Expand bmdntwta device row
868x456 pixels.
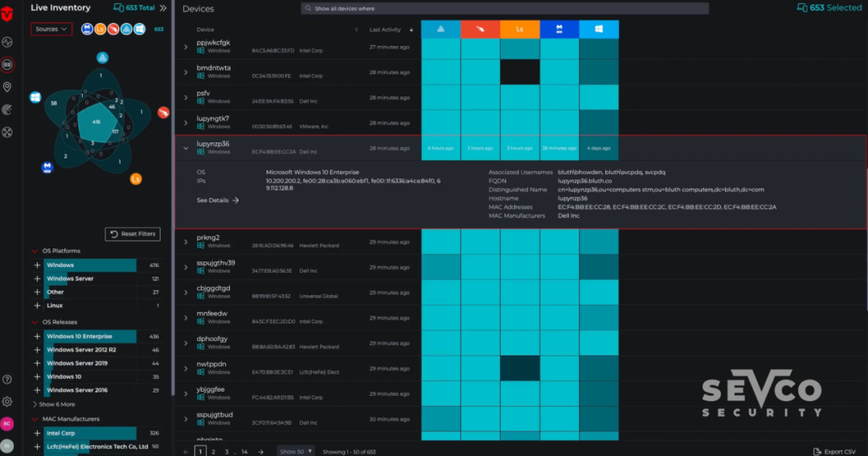186,72
